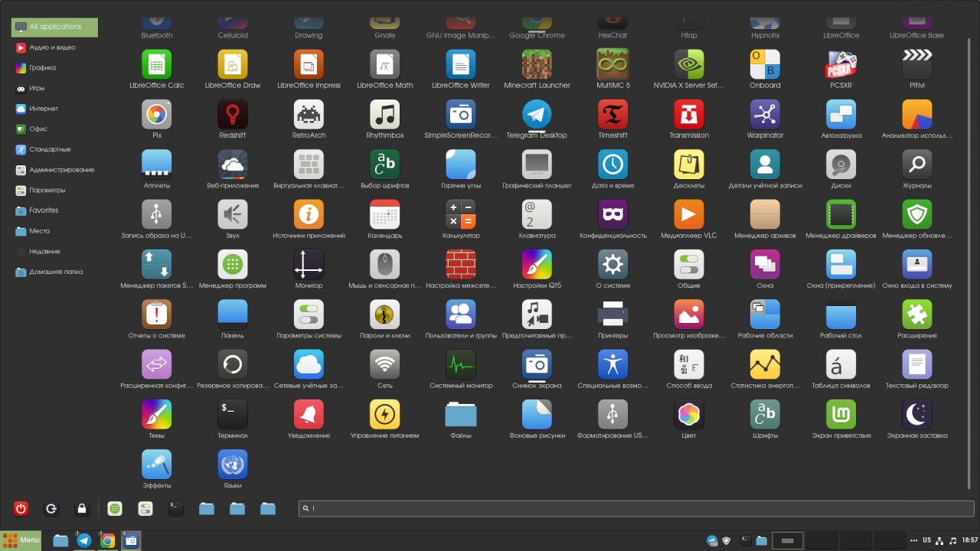Open LibreOffice Impress

309,65
